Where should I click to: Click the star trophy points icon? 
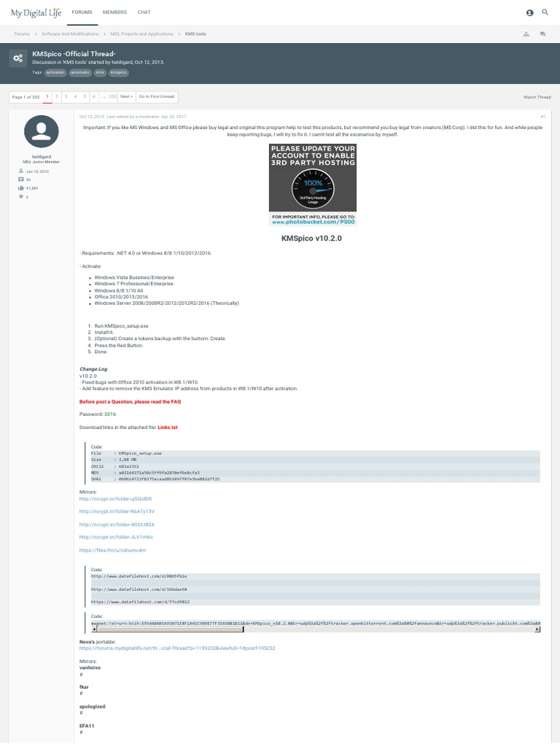tap(21, 196)
